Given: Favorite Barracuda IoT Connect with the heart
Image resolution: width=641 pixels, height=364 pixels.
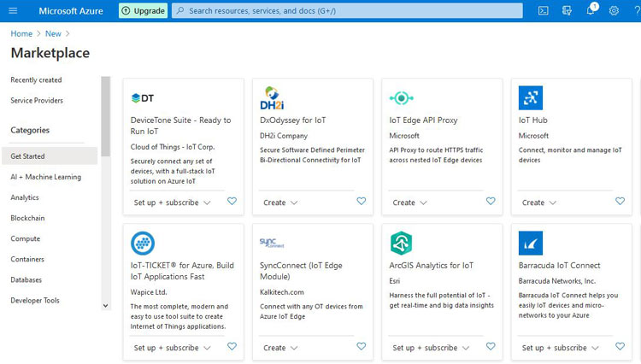Looking at the screenshot, I should (x=620, y=346).
